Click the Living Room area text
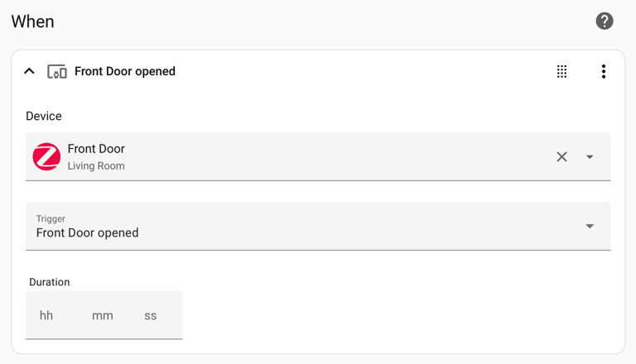The height and width of the screenshot is (364, 636). click(96, 165)
